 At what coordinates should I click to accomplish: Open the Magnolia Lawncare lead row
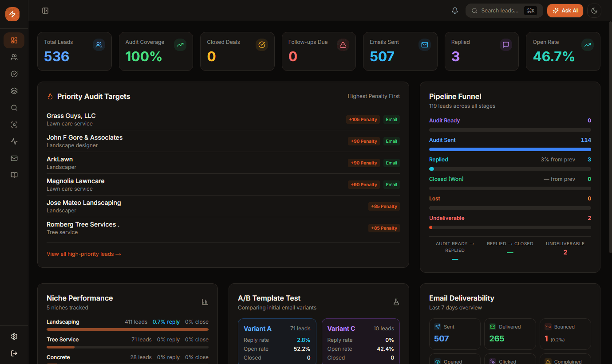point(223,185)
